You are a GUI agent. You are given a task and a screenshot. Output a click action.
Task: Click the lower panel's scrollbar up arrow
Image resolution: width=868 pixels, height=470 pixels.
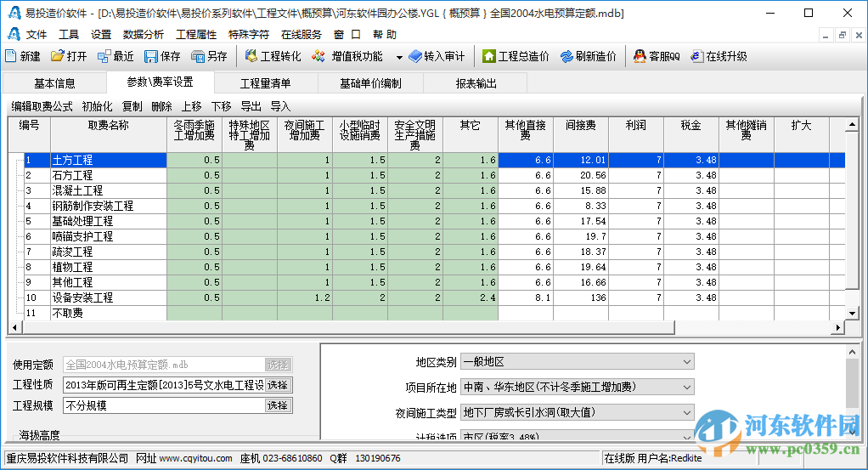click(852, 352)
